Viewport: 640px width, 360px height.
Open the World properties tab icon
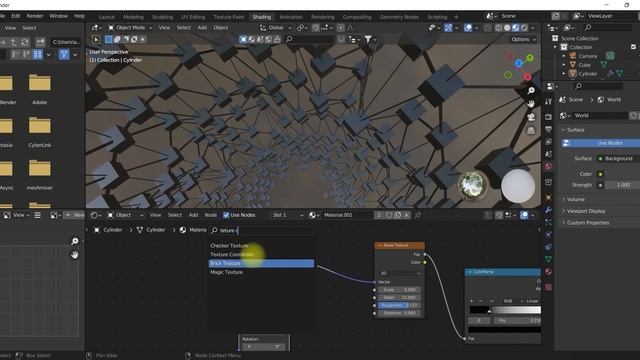[549, 167]
